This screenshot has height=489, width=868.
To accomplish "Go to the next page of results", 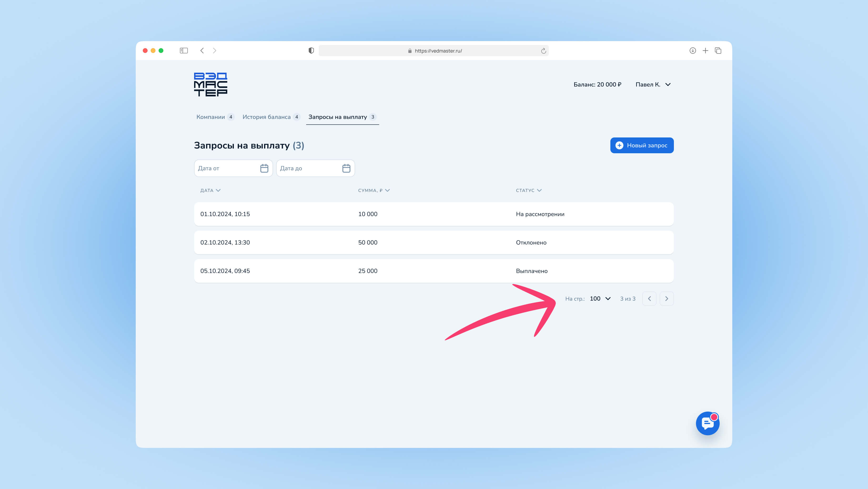I will click(666, 299).
